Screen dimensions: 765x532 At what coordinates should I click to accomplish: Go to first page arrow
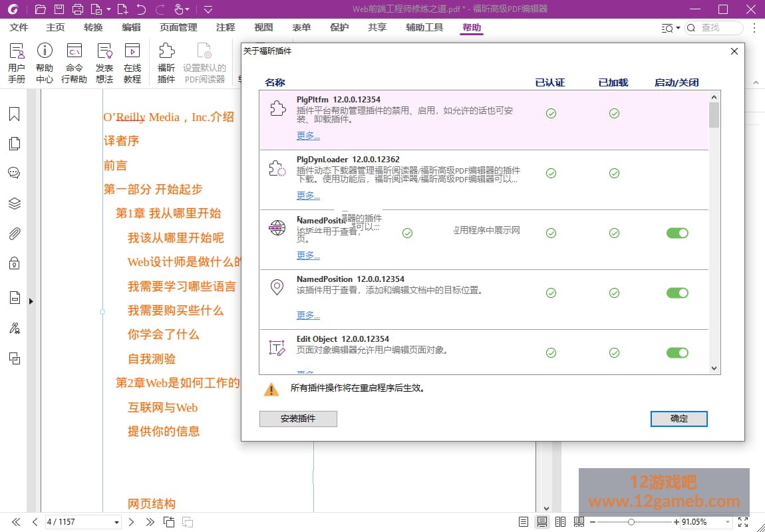pos(15,522)
